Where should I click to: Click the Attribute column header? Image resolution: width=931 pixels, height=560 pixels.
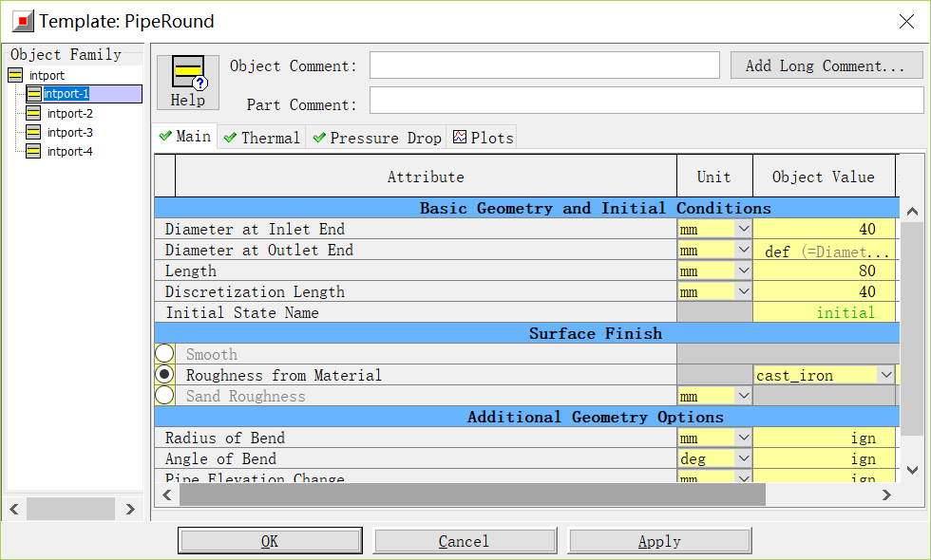[x=426, y=177]
